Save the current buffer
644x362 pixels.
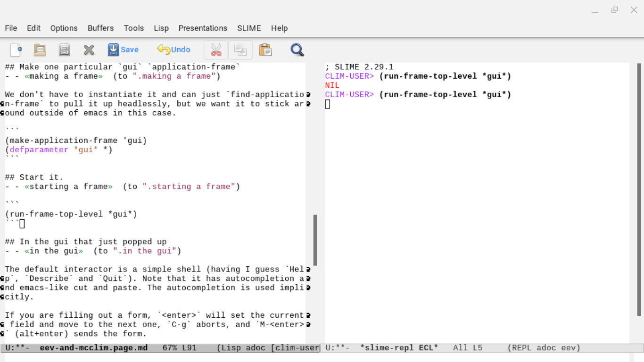click(x=123, y=49)
